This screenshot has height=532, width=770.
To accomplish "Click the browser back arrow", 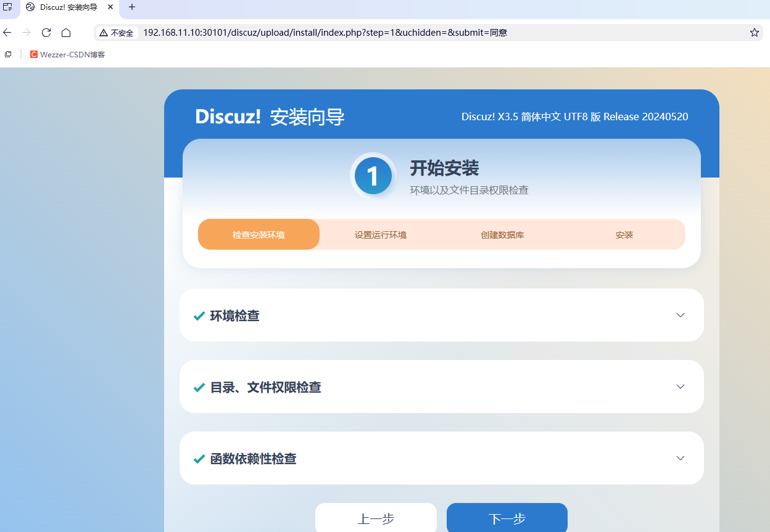I will pos(7,33).
